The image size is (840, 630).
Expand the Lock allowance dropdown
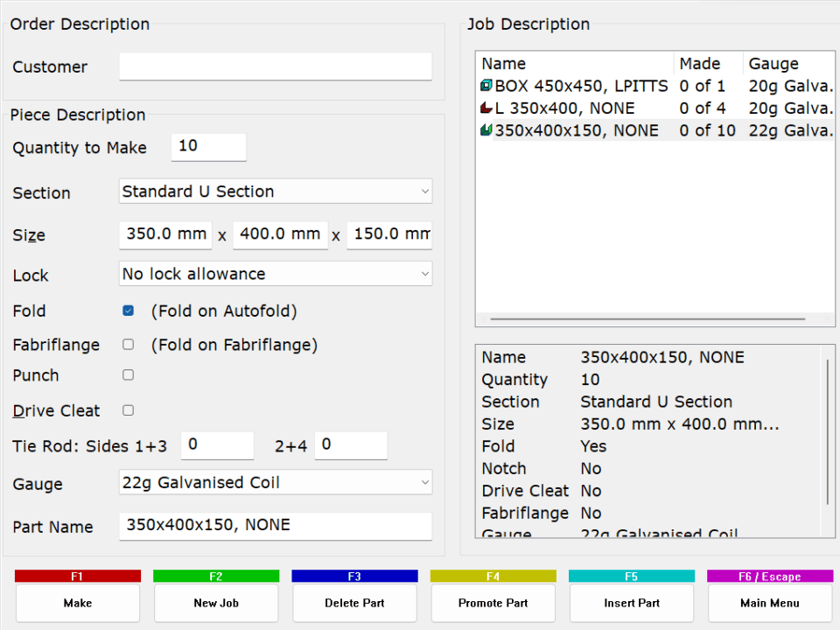pos(275,274)
